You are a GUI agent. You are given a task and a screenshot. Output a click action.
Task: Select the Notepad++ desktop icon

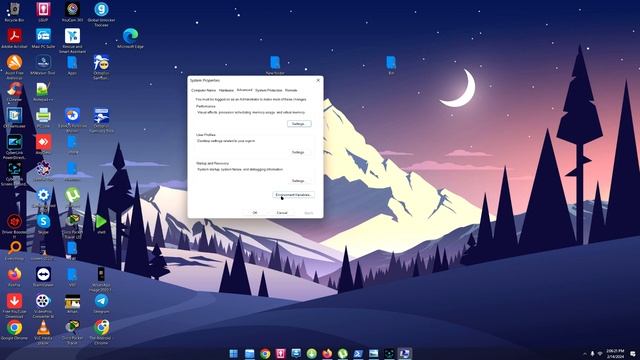(x=43, y=91)
